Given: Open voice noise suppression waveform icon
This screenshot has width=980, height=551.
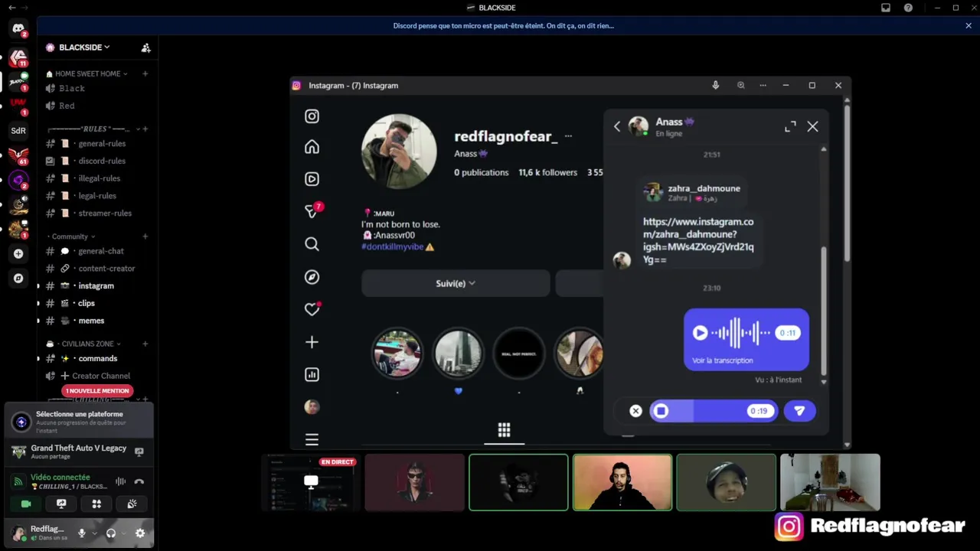Looking at the screenshot, I should tap(120, 481).
